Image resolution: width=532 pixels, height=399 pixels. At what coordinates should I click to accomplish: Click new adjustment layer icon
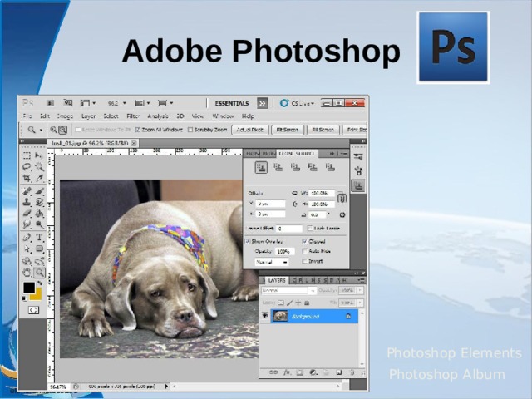click(x=313, y=372)
